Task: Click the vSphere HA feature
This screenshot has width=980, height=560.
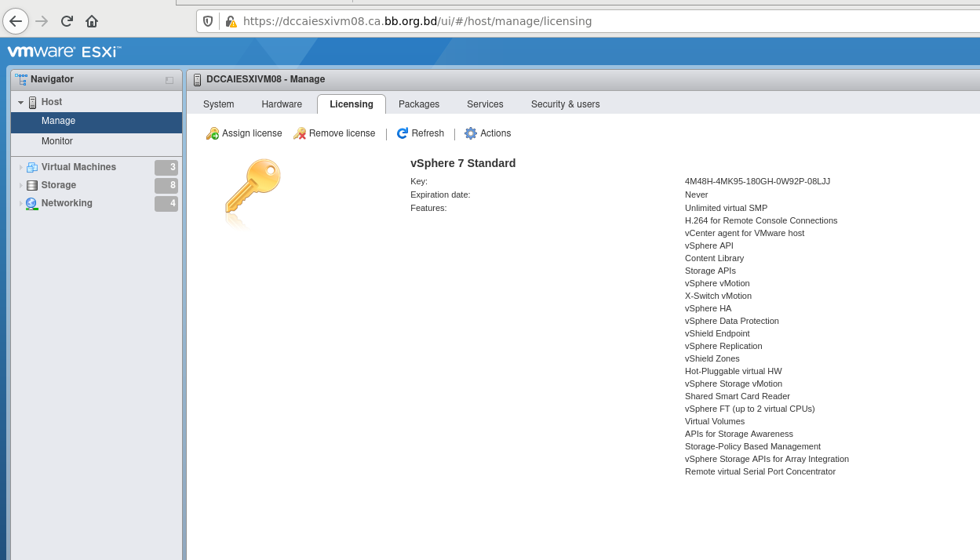Action: [708, 308]
